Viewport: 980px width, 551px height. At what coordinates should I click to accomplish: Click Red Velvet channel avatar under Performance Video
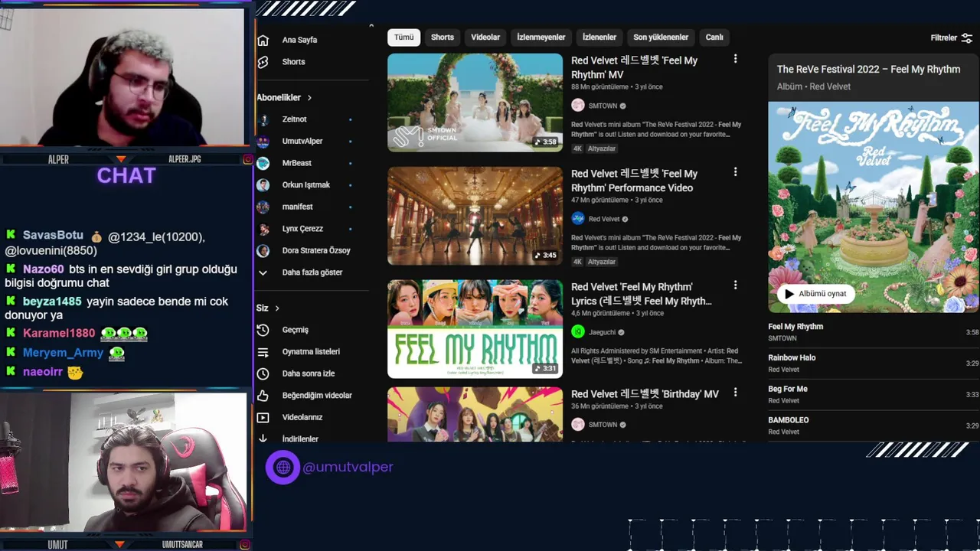pos(578,219)
